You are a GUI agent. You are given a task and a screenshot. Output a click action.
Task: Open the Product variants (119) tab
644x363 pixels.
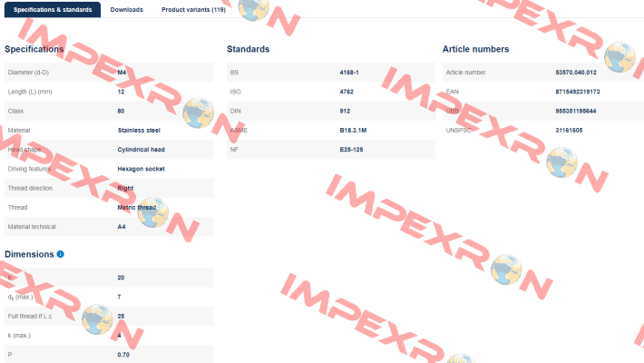[193, 9]
